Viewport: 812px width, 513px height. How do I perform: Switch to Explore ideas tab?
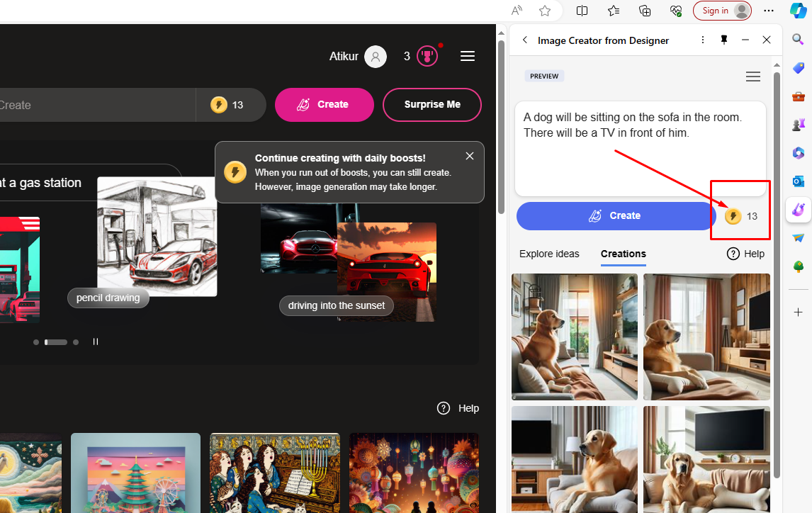coord(549,254)
